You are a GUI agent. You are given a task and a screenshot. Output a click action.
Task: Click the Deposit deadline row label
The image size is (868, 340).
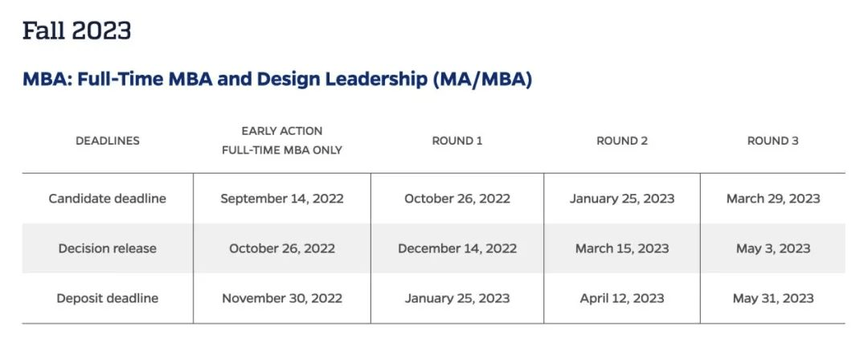(x=108, y=298)
